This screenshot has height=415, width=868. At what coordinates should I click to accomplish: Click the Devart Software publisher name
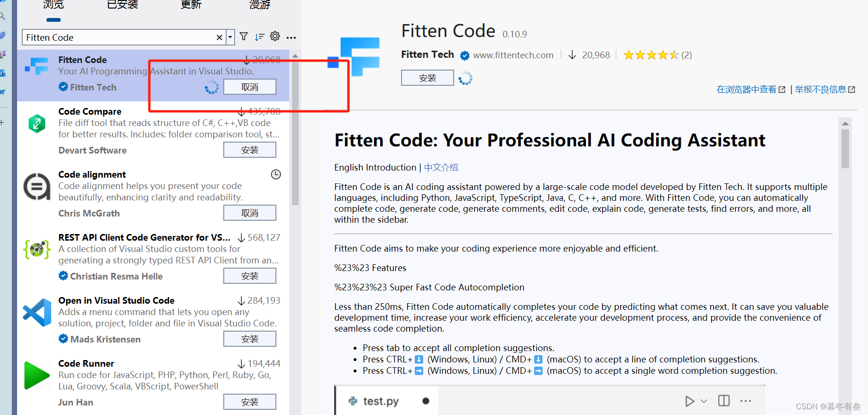click(92, 150)
